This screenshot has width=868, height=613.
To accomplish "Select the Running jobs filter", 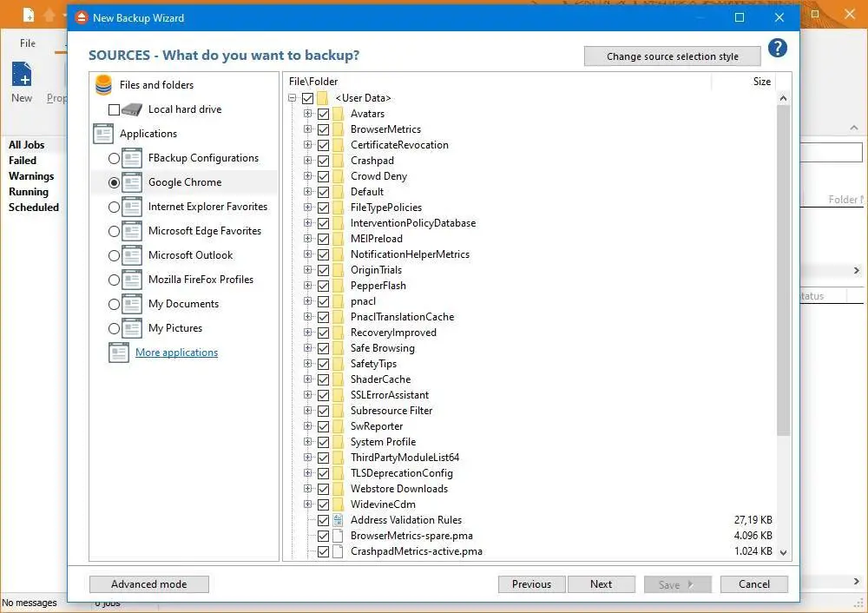I will tap(29, 192).
